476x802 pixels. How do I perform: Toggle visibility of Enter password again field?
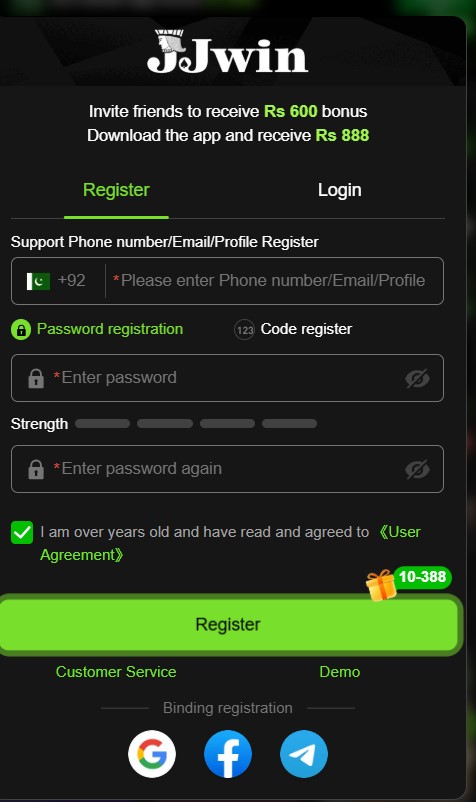point(417,470)
